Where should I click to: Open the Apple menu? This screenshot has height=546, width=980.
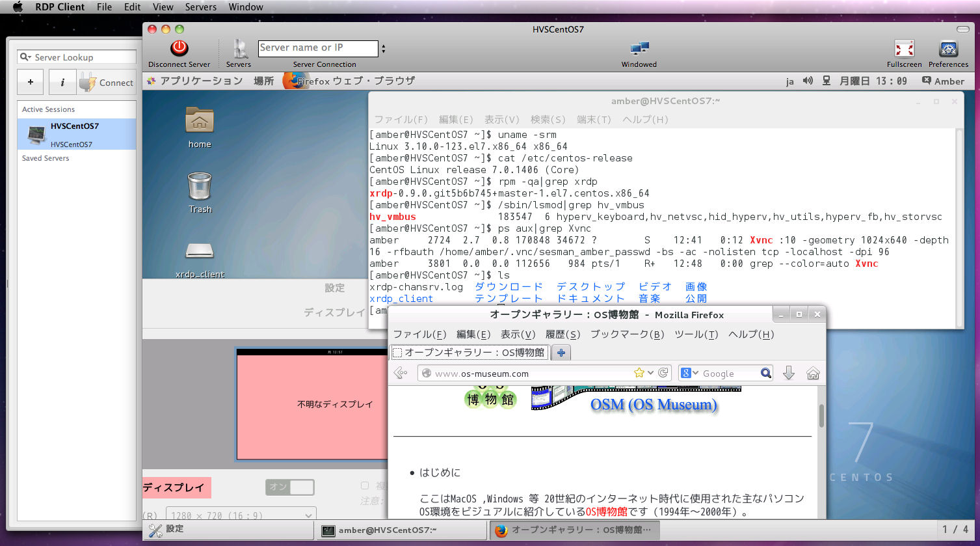click(x=18, y=7)
